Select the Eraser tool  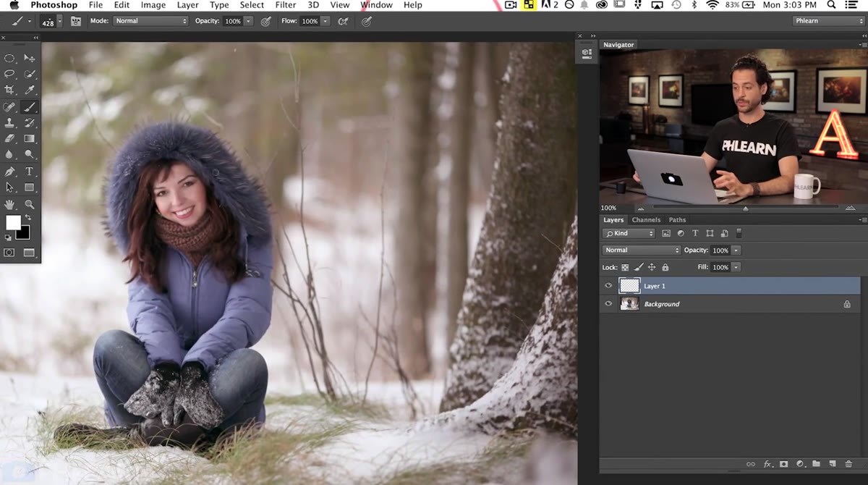10,138
